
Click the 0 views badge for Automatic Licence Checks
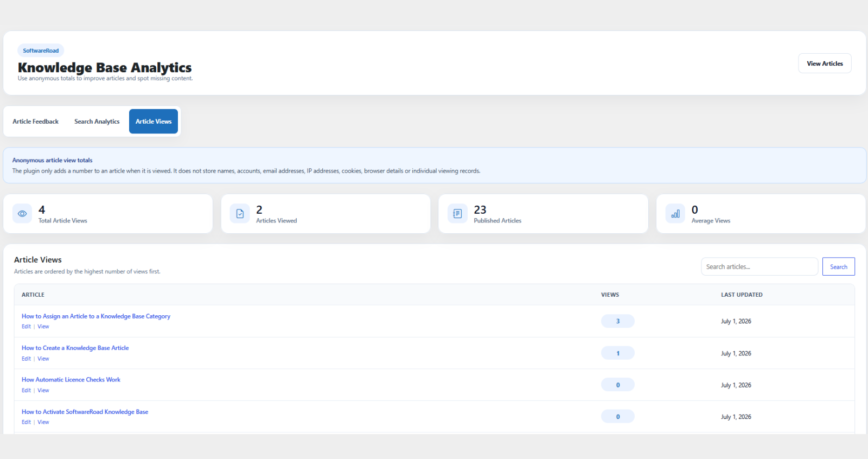pyautogui.click(x=618, y=385)
